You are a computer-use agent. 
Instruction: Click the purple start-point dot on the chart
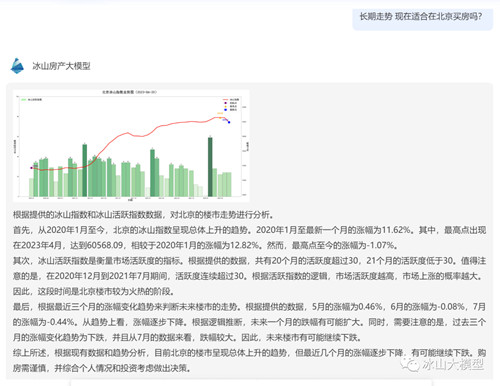point(32,168)
